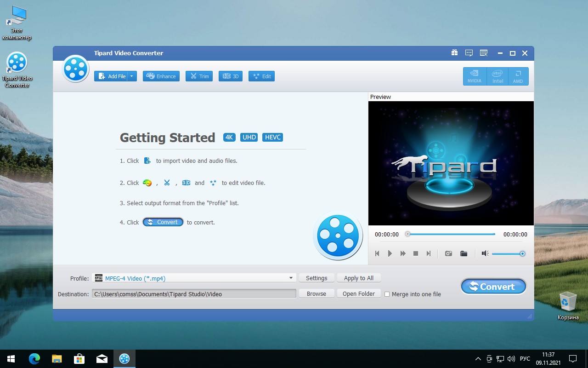The width and height of the screenshot is (588, 368).
Task: Launch Microsoft Edge from taskbar
Action: point(34,359)
